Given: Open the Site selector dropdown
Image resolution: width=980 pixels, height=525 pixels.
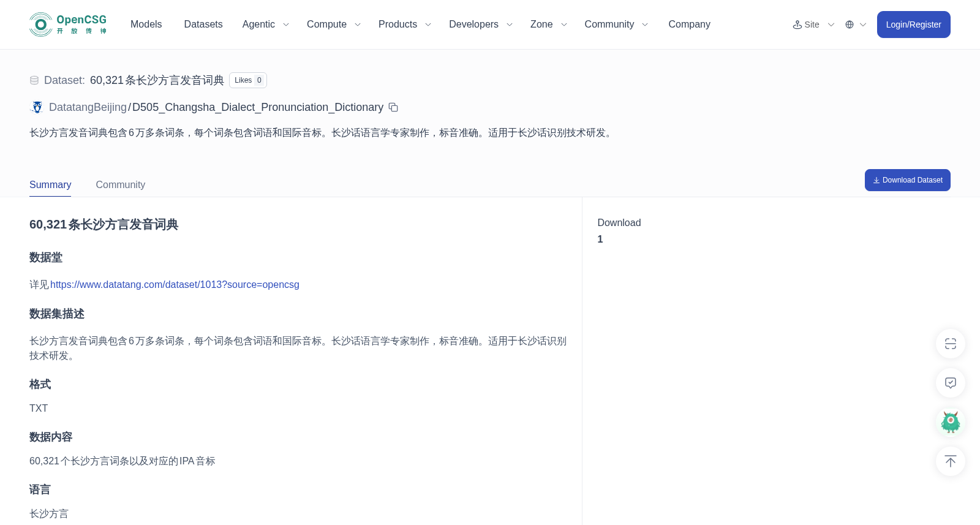Looking at the screenshot, I should click(813, 25).
